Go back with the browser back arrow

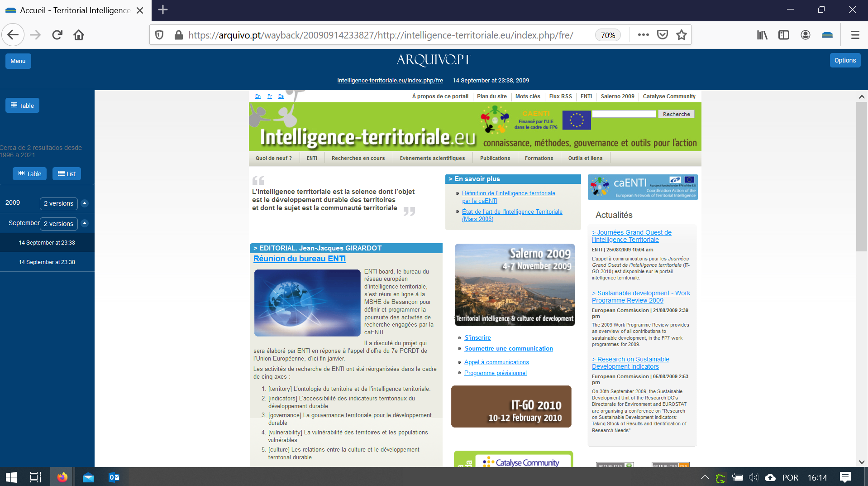(x=13, y=35)
